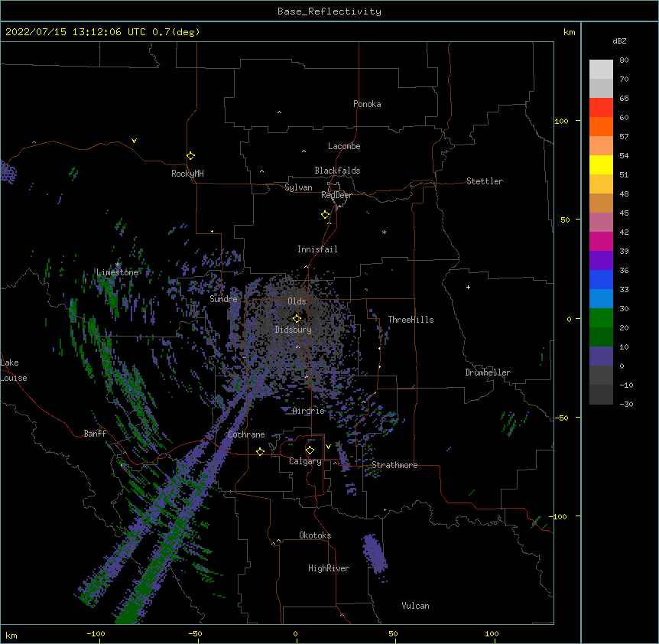Click the green 30 dBZ legend swatch
This screenshot has width=659, height=644.
(601, 318)
